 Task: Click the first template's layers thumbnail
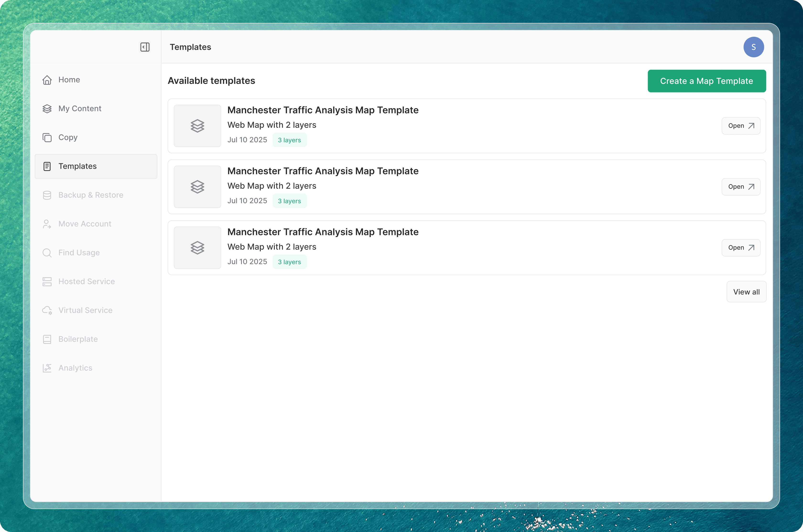point(197,126)
